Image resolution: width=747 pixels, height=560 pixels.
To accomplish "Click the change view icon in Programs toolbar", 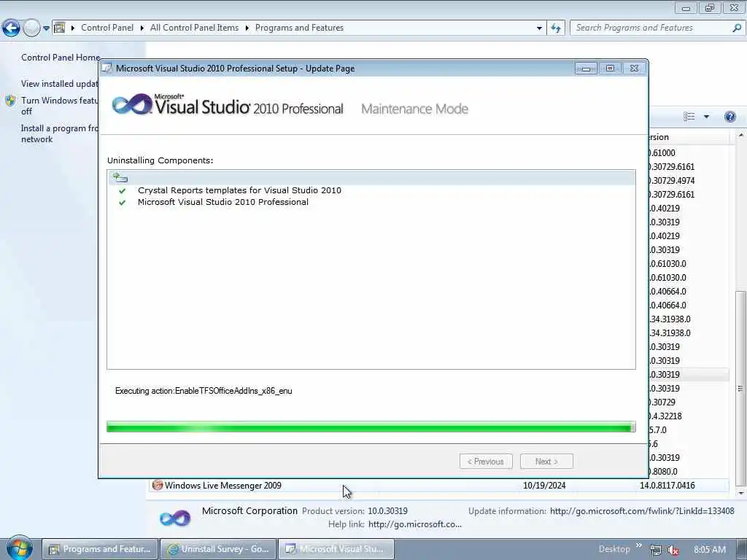I will tap(689, 117).
